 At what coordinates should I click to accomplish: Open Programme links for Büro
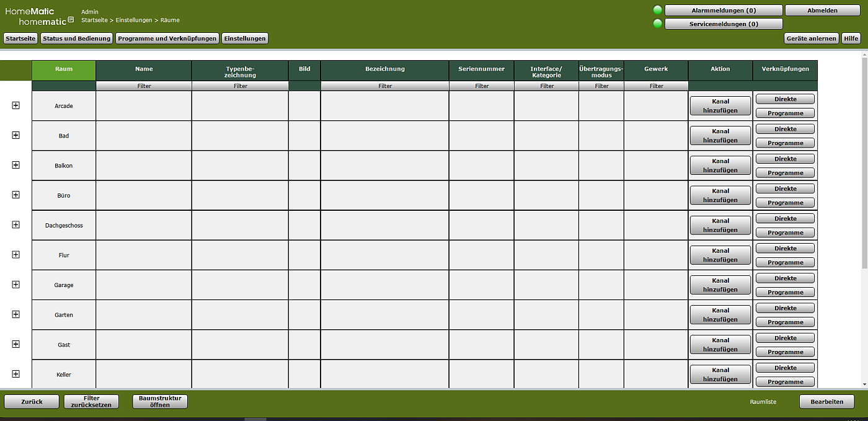[x=786, y=203]
